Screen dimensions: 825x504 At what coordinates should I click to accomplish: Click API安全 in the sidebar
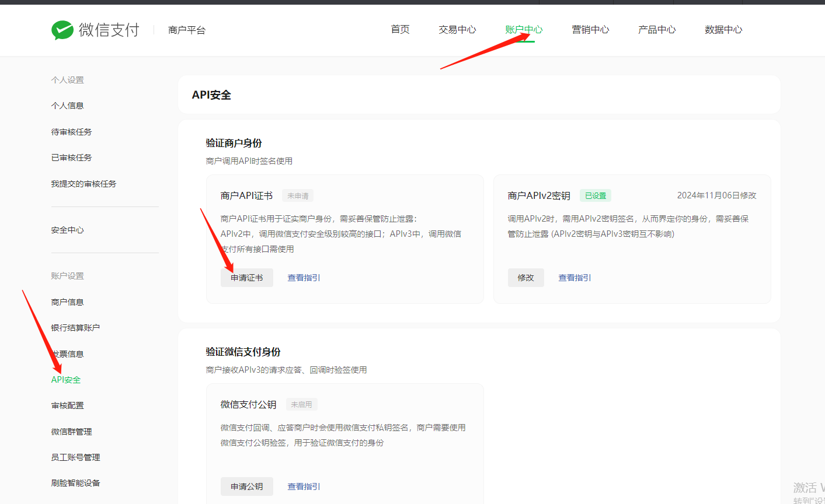66,380
